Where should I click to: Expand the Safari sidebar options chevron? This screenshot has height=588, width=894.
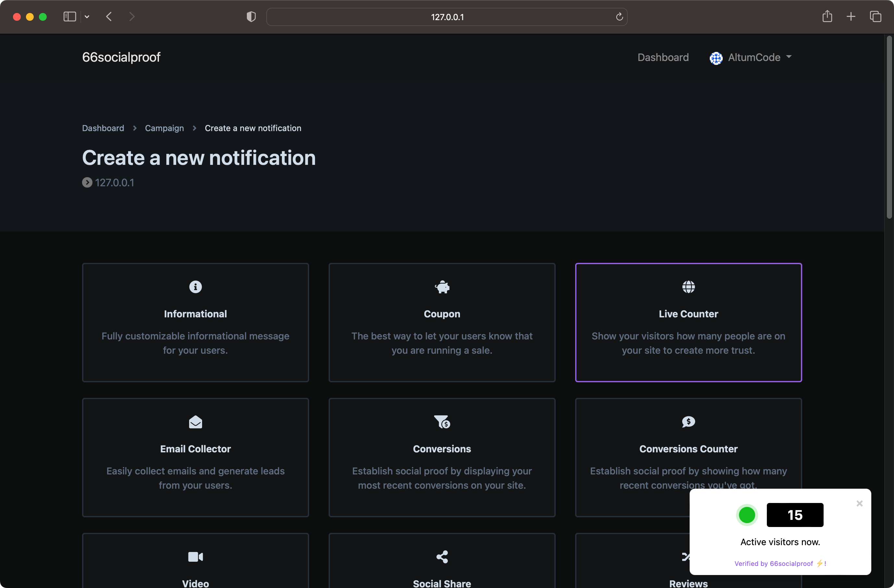pos(87,17)
